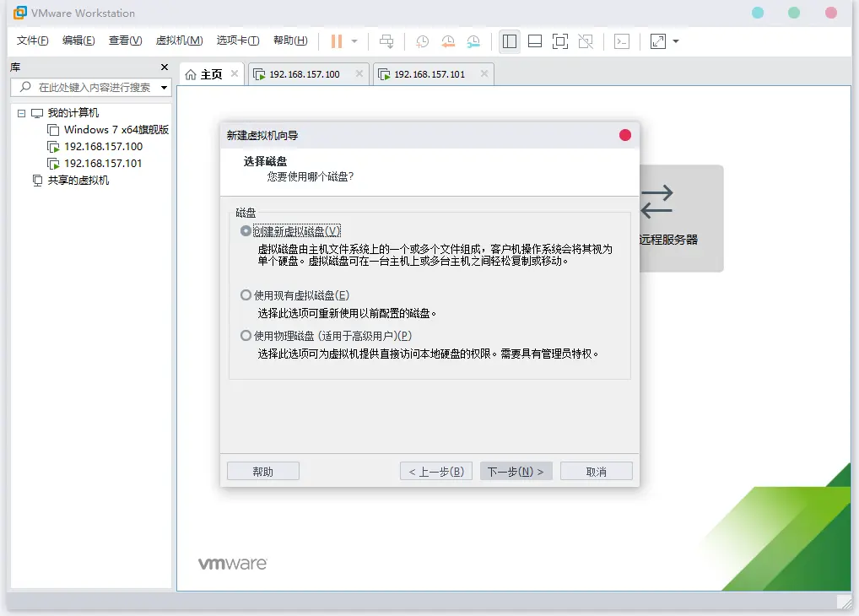The image size is (859, 616).
Task: Close the 192.168.157.101 tab
Action: (484, 73)
